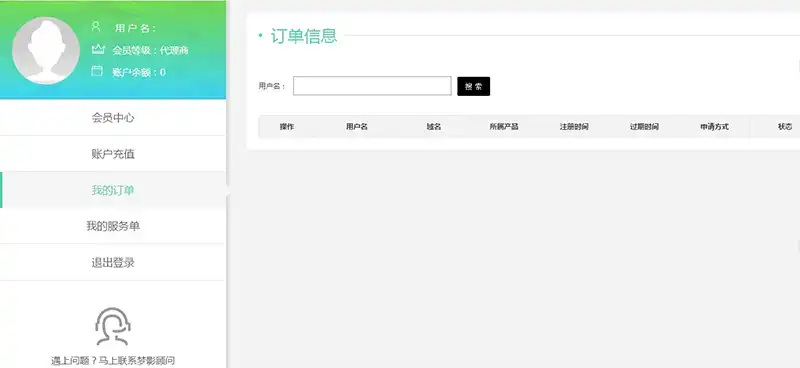Click the 所属产品 column header
800x368 pixels.
[504, 127]
